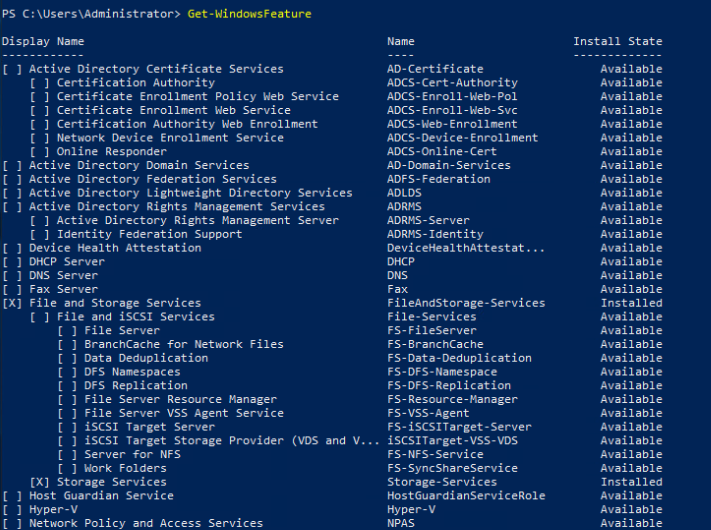
Task: Click the Installed state for FileAndStorage-Services
Action: (x=631, y=303)
